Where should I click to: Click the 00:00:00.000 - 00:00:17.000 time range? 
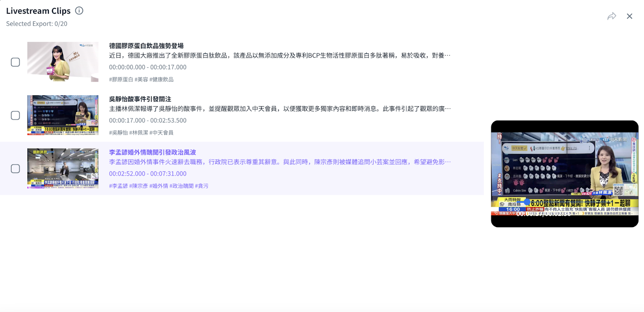coord(148,67)
